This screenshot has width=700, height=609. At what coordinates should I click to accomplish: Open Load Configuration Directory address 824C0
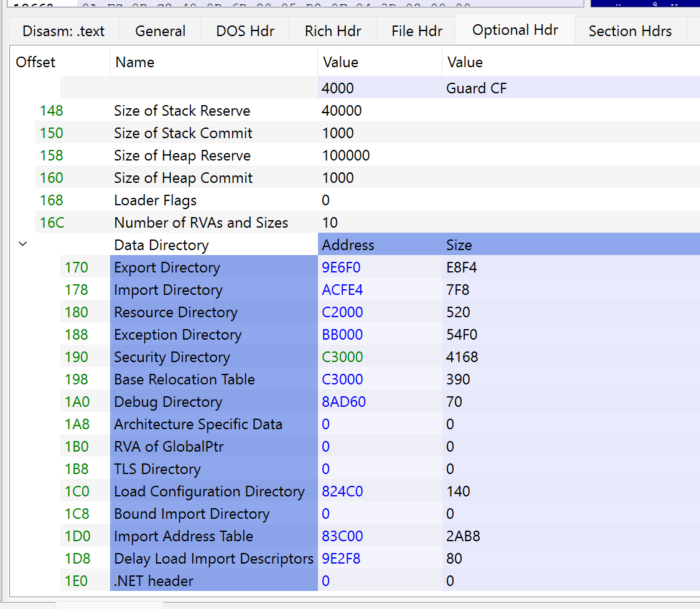click(x=342, y=491)
